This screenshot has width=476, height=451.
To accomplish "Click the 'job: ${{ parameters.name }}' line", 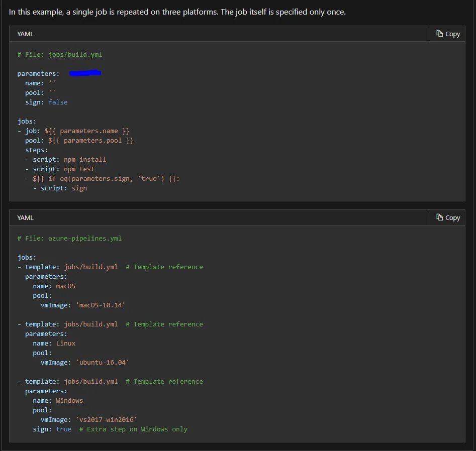I will [77, 131].
